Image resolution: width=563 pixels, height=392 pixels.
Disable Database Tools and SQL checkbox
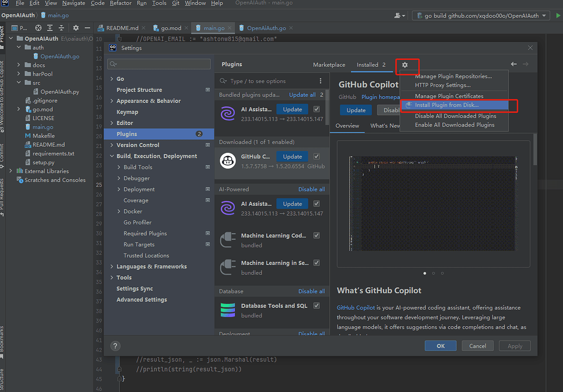click(x=317, y=306)
